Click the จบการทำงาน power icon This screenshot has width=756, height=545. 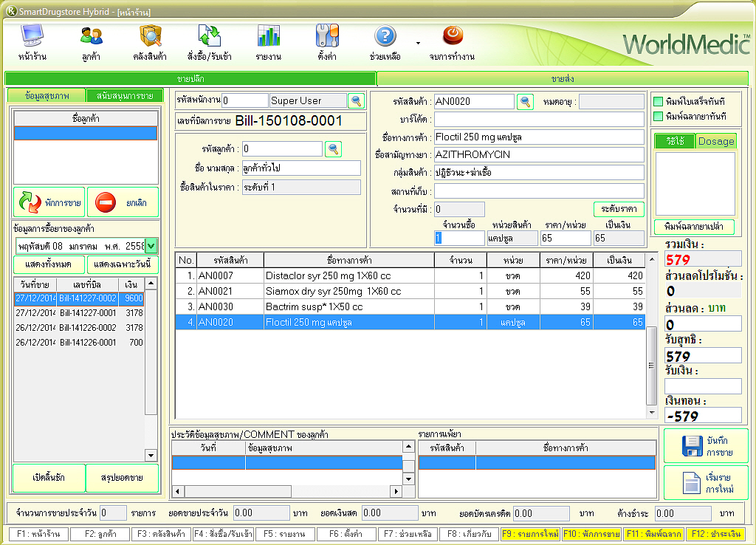coord(453,35)
